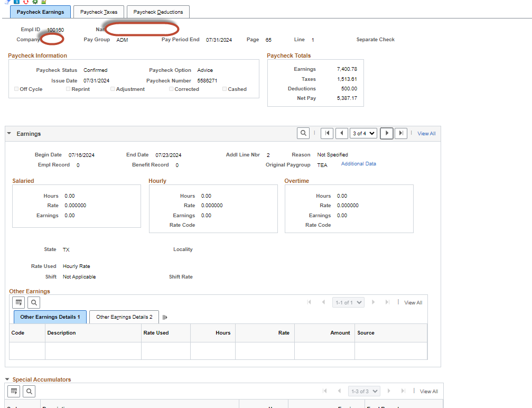Sort by the Rate Used column header
The image size is (532, 408).
coord(156,333)
